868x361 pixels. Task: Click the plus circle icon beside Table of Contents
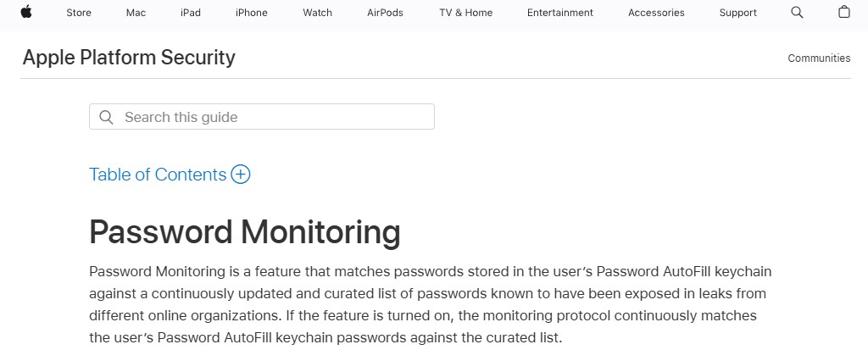pyautogui.click(x=241, y=175)
